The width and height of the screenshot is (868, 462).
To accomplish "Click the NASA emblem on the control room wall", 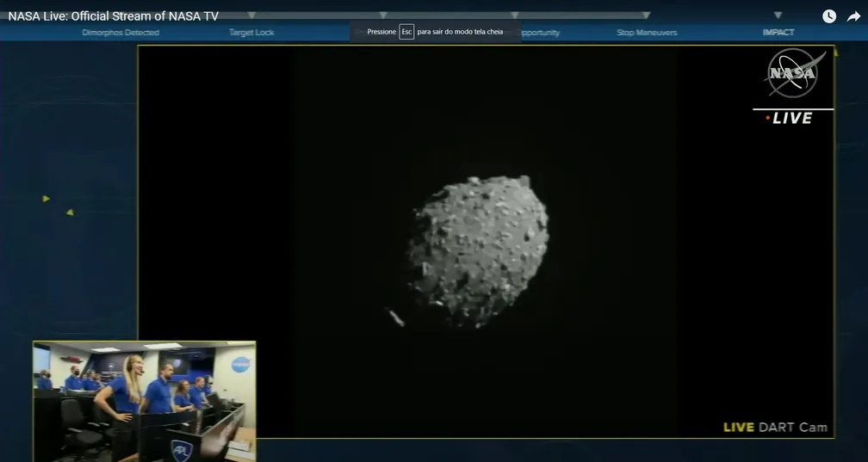I will tap(241, 365).
